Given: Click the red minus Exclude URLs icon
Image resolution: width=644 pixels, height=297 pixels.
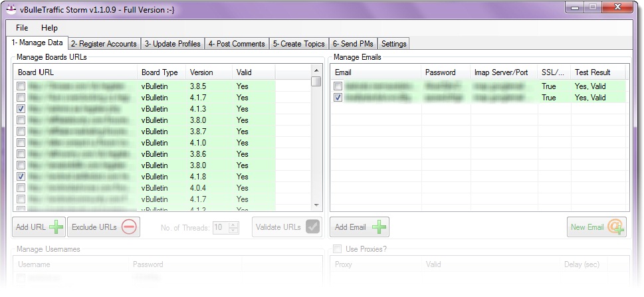Looking at the screenshot, I should click(129, 227).
